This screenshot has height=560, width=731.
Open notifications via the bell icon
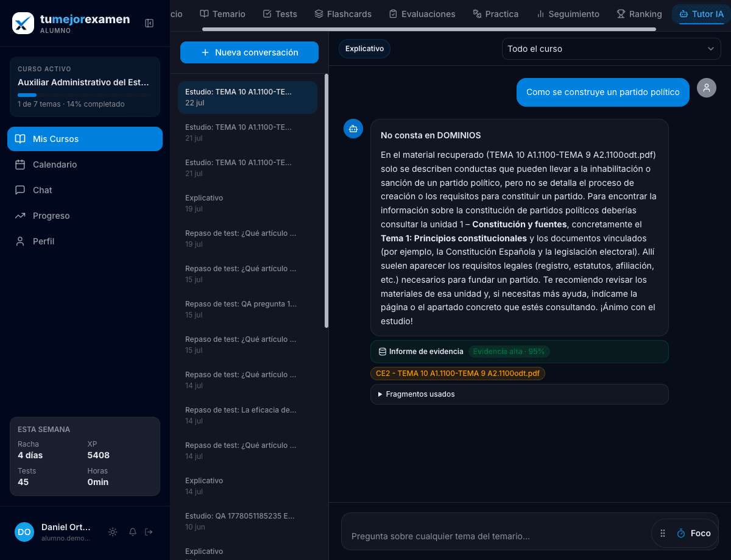pos(133,532)
